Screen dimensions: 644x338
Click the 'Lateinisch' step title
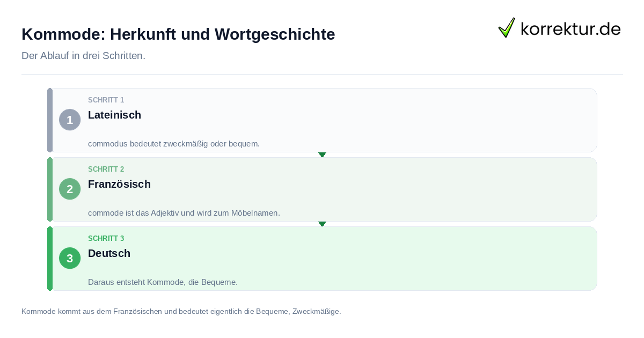click(114, 115)
